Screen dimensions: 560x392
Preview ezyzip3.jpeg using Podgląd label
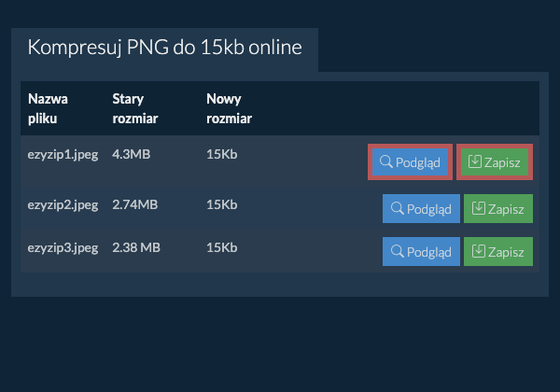tap(429, 252)
